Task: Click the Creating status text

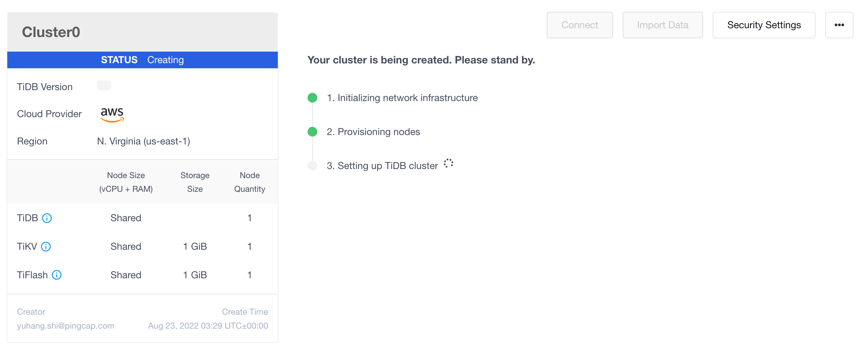Action: [x=166, y=60]
